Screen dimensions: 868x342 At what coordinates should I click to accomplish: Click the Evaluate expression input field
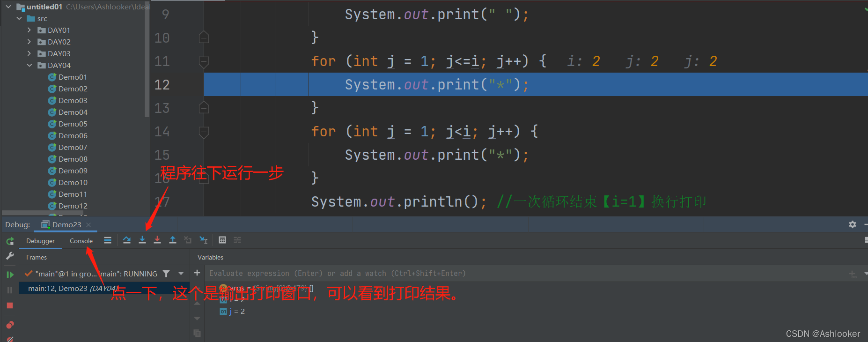524,273
